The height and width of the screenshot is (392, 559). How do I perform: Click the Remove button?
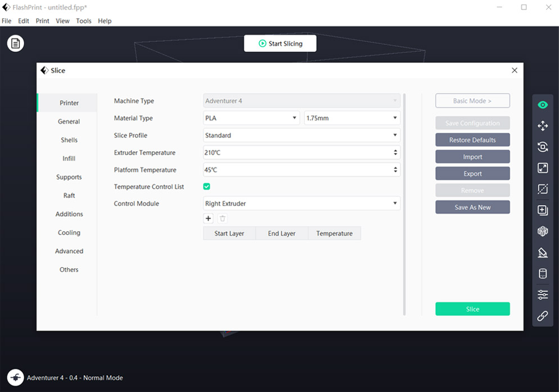coord(472,191)
